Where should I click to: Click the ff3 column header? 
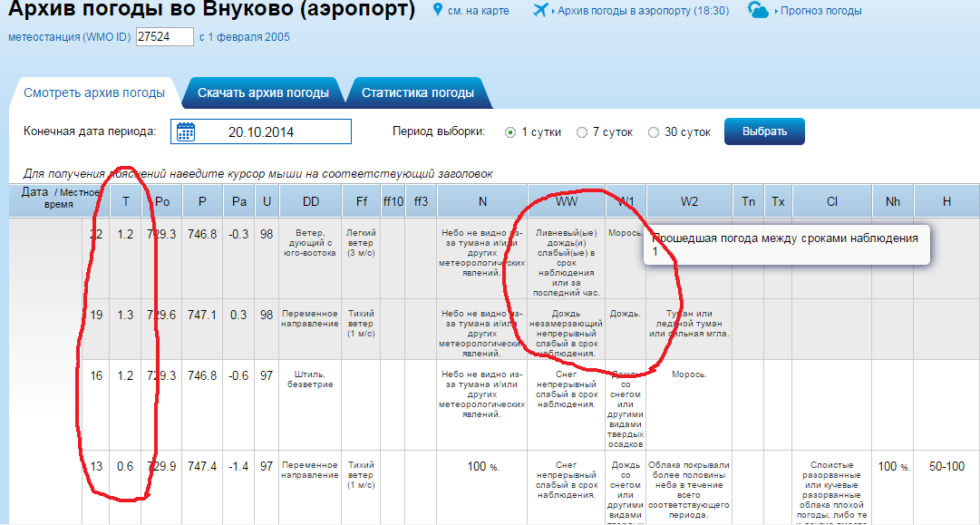422,201
